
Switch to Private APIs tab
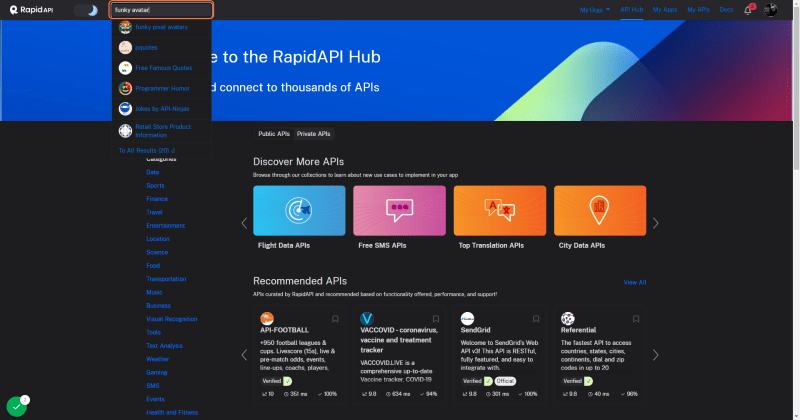(x=313, y=134)
